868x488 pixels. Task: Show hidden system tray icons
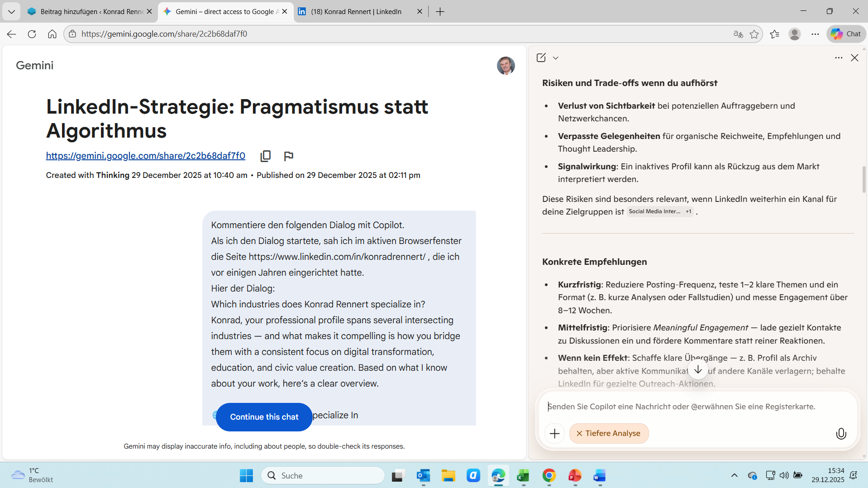click(734, 475)
